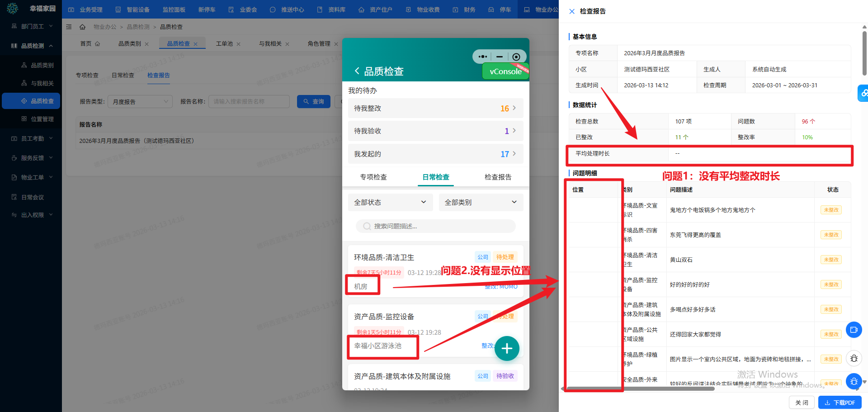
Task: Open 待我整改 pending list row
Action: point(435,109)
